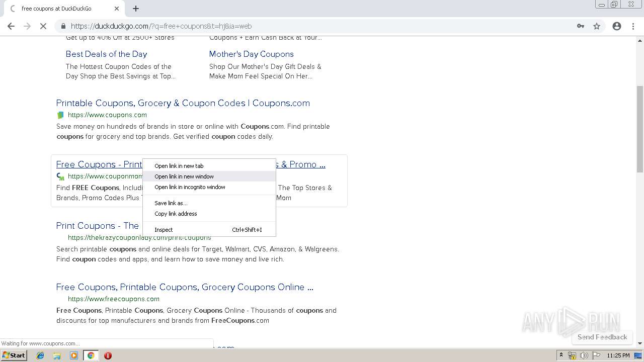
Task: Open network tray icon
Action: click(572, 355)
